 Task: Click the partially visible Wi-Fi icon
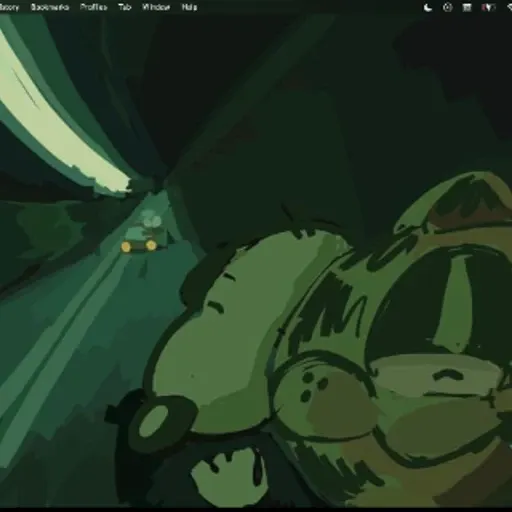[x=509, y=7]
